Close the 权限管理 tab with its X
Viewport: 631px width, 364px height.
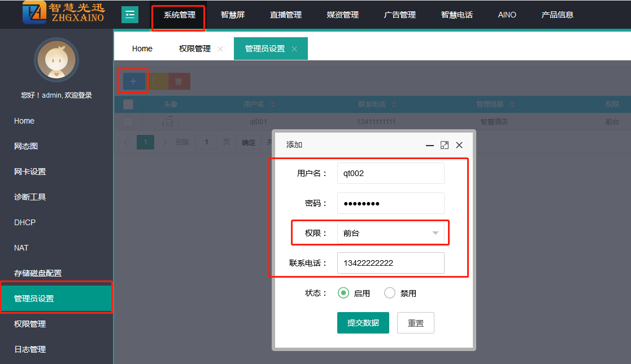point(220,49)
